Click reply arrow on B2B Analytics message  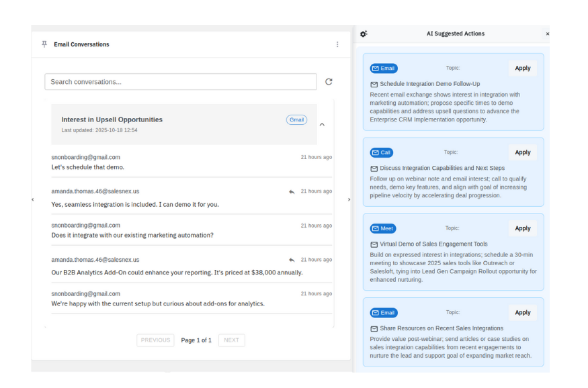tap(291, 260)
